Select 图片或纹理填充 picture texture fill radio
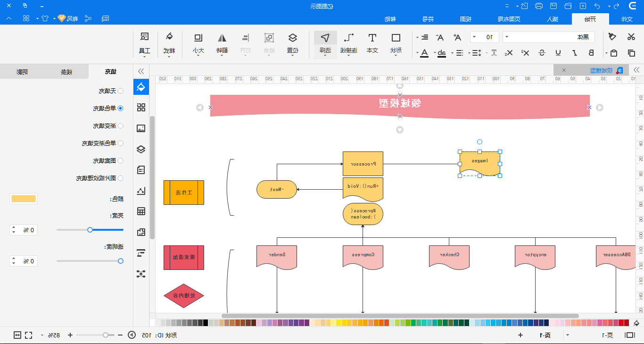644x344 pixels. 120,178
